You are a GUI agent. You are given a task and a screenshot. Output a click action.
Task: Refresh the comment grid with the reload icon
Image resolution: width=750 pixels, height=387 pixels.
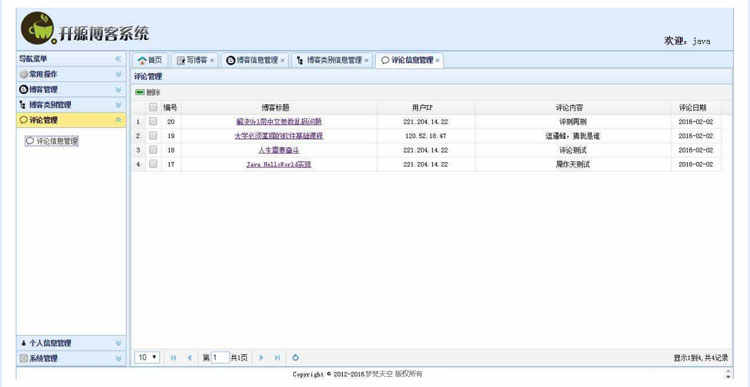tap(296, 357)
